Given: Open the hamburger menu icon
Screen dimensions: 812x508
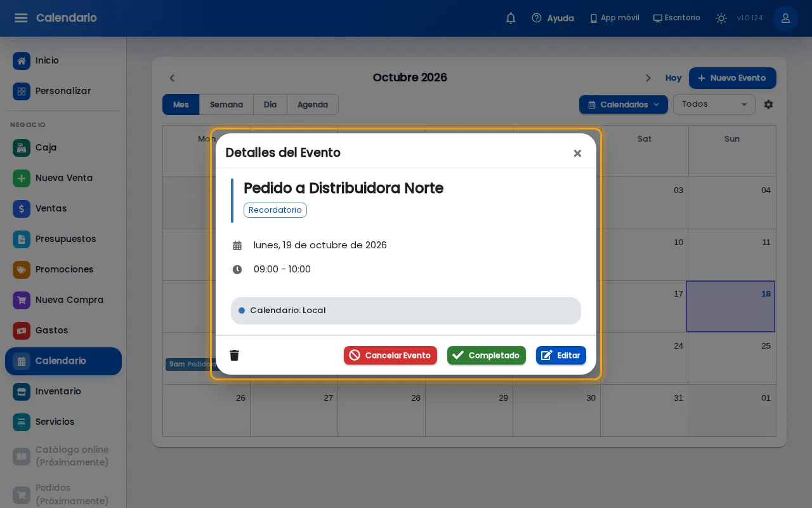Looking at the screenshot, I should pyautogui.click(x=21, y=18).
